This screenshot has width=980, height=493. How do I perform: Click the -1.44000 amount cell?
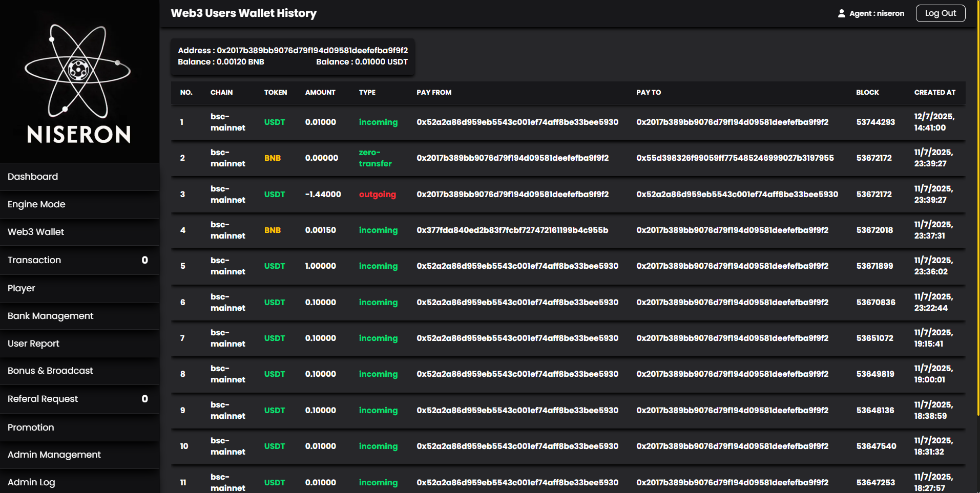323,194
